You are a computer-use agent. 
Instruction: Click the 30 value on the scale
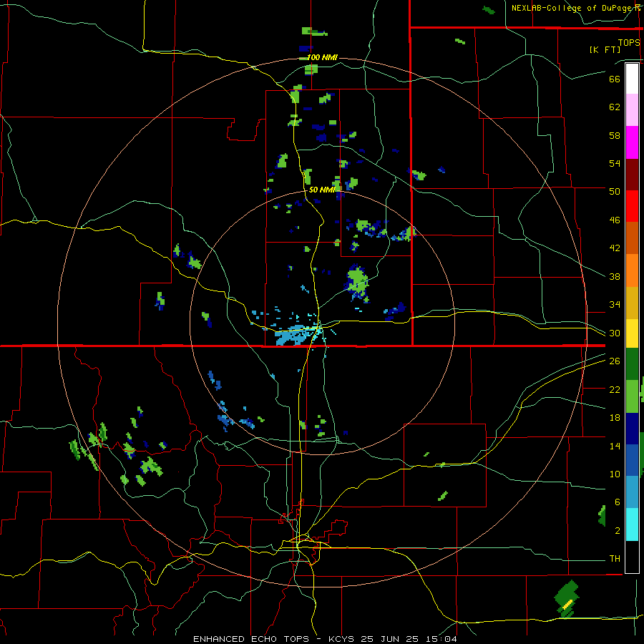pos(615,333)
